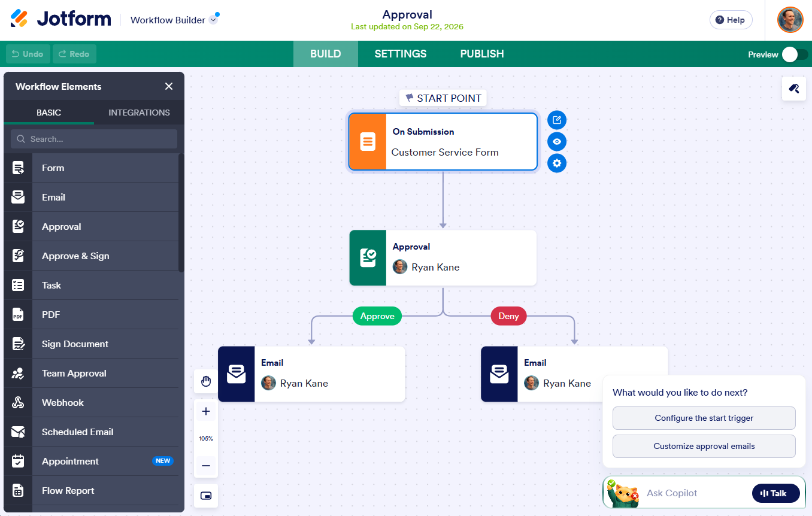Screen dimensions: 812x516
Task: Click the 105% zoom level value
Action: (206, 439)
